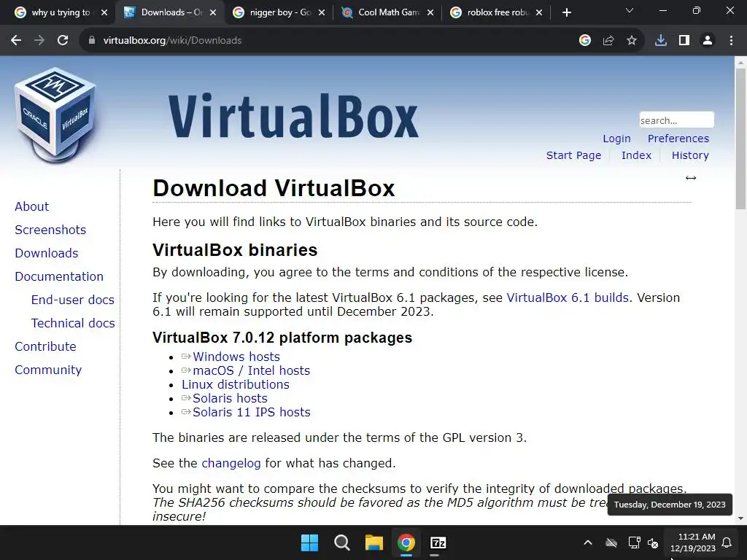Bookmark this page with the star
Viewport: 747px width, 560px height.
(x=632, y=41)
